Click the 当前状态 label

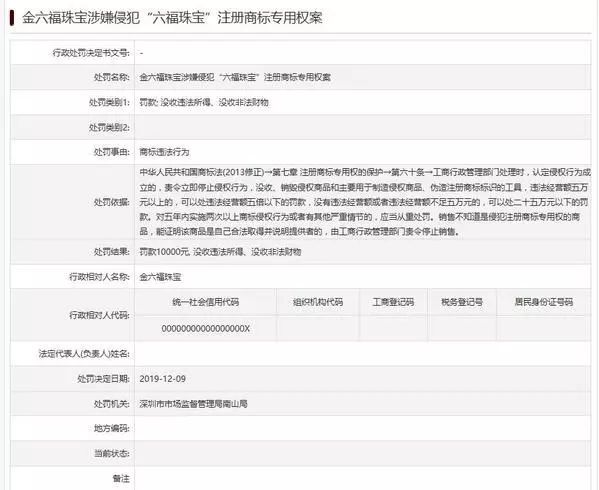112,453
